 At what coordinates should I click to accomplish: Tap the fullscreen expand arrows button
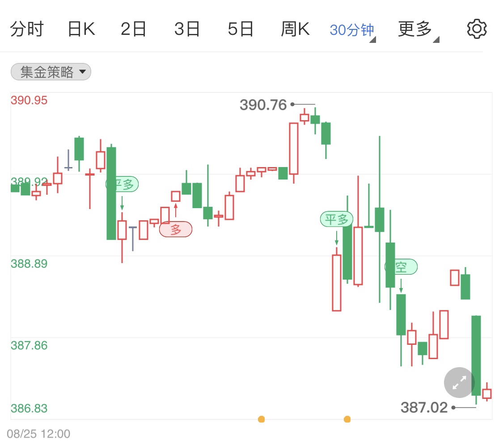pyautogui.click(x=459, y=382)
